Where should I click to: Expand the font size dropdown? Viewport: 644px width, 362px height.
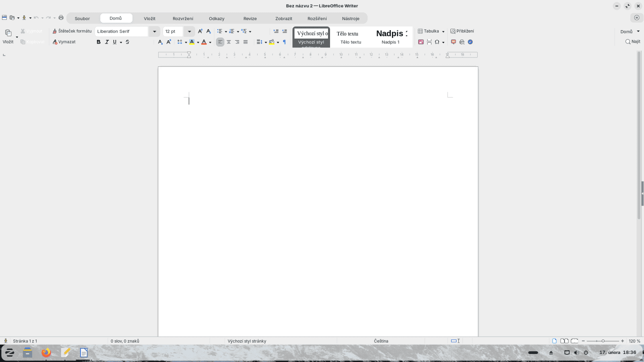pyautogui.click(x=190, y=31)
